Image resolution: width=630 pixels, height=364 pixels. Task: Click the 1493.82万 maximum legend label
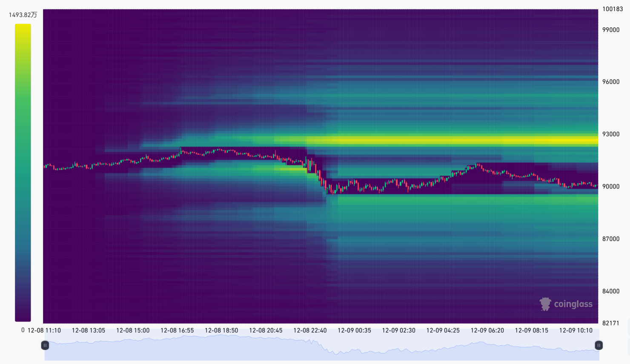[23, 15]
